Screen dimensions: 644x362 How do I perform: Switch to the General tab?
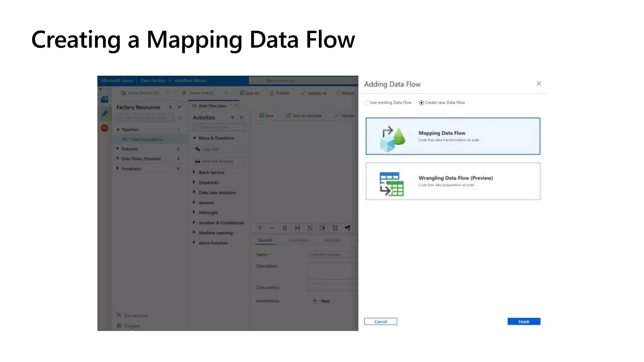[x=265, y=240]
